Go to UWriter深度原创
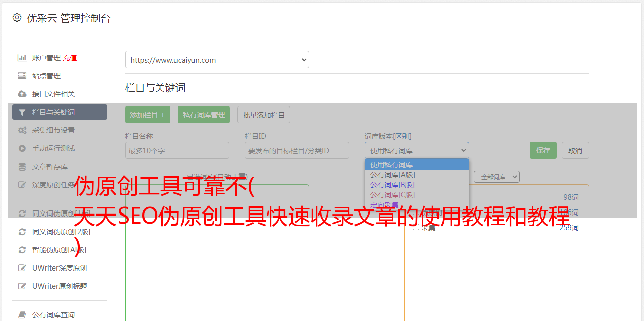The height and width of the screenshot is (321, 644). tap(60, 268)
